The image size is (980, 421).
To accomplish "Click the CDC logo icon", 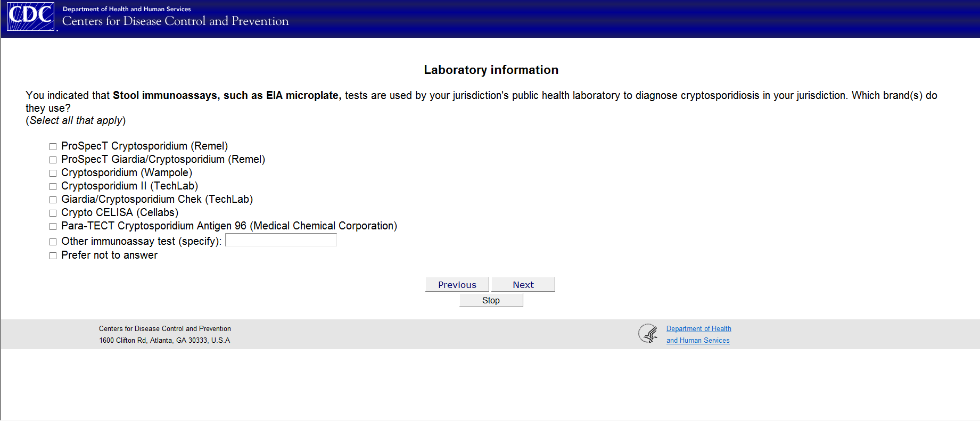I will 30,16.
